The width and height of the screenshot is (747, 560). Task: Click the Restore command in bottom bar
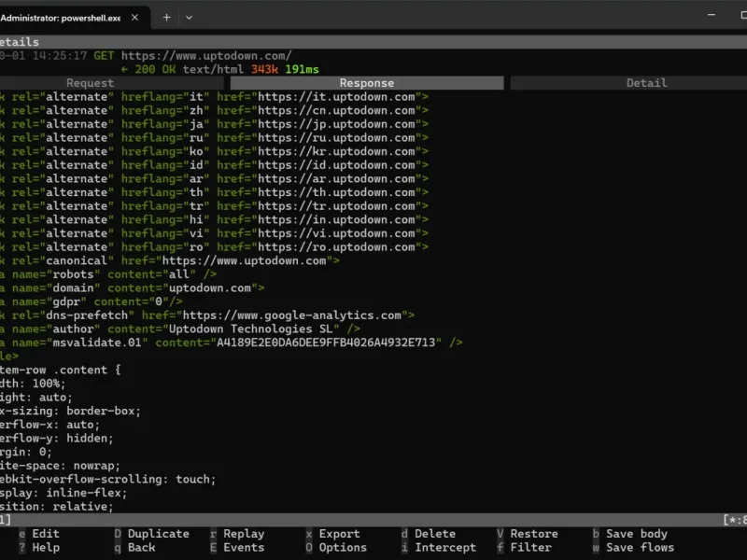[x=534, y=534]
